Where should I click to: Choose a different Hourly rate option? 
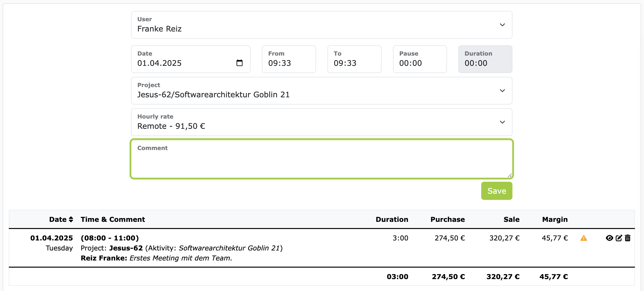coord(502,122)
